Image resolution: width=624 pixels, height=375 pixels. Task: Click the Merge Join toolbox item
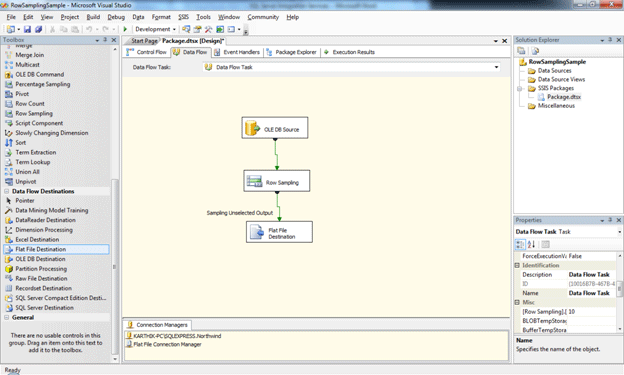tap(29, 55)
